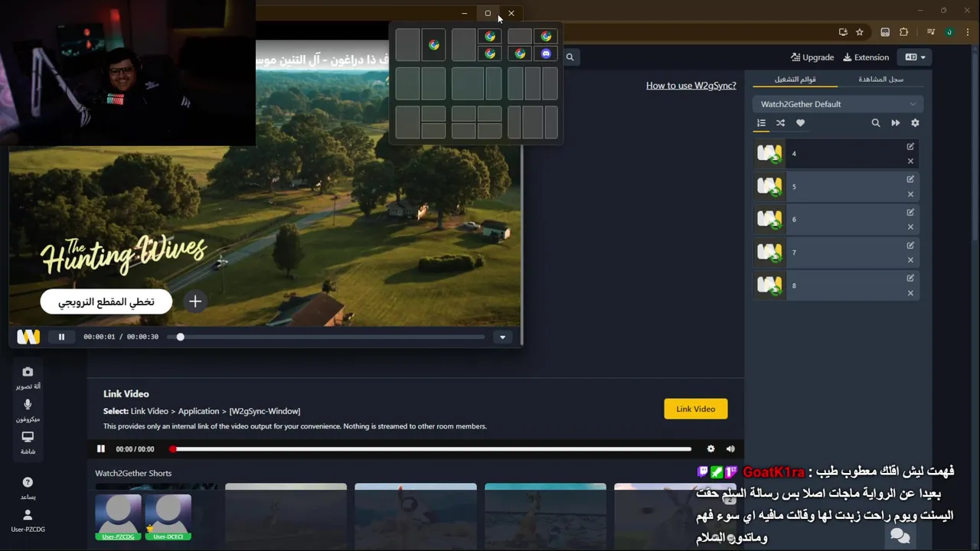Mute the Link Video player volume
The image size is (980, 551).
click(730, 449)
